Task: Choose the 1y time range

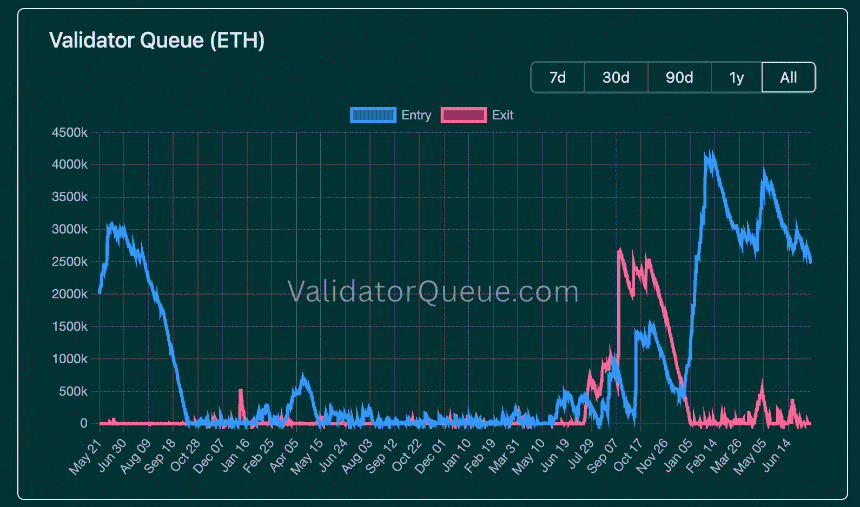Action: click(x=737, y=77)
